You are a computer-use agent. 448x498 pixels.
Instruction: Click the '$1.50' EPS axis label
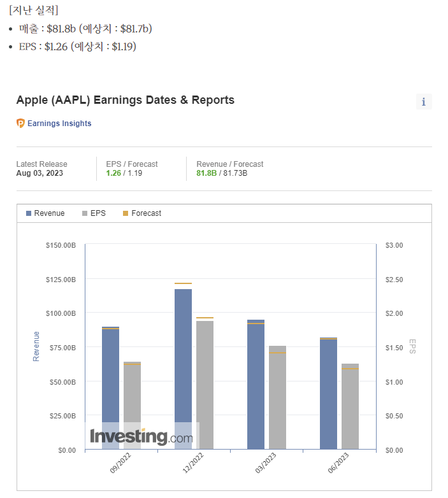click(394, 348)
